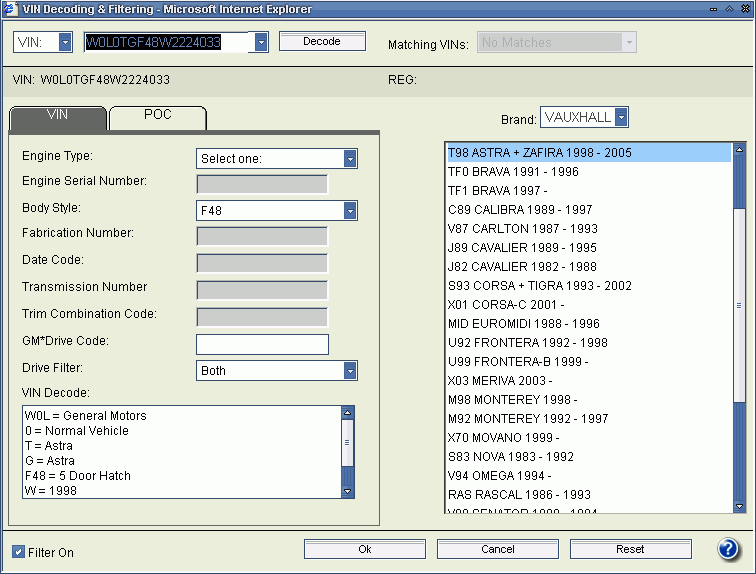Click the GM*Drive Code input field

coord(262,344)
